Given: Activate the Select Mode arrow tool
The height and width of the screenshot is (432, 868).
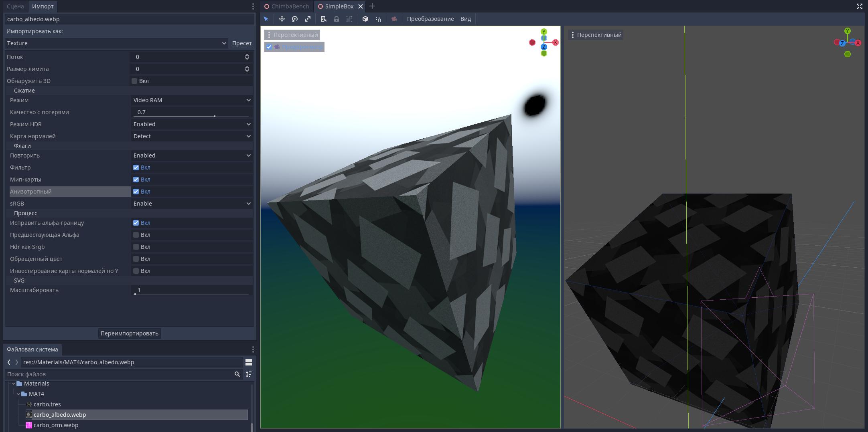Looking at the screenshot, I should (266, 19).
